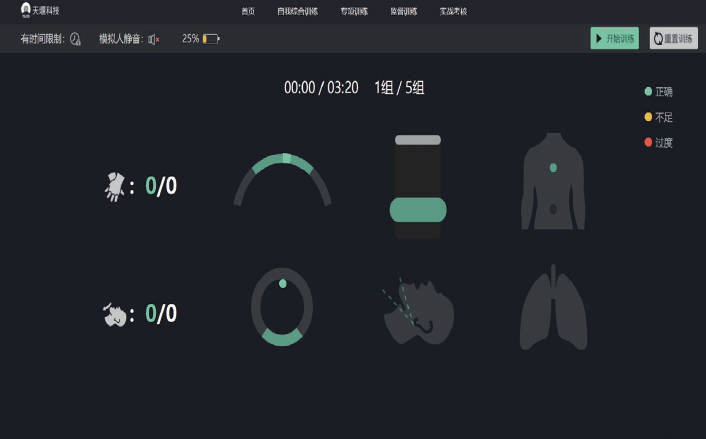Click the head-tilt airway icon
The height and width of the screenshot is (439, 706).
(x=418, y=310)
